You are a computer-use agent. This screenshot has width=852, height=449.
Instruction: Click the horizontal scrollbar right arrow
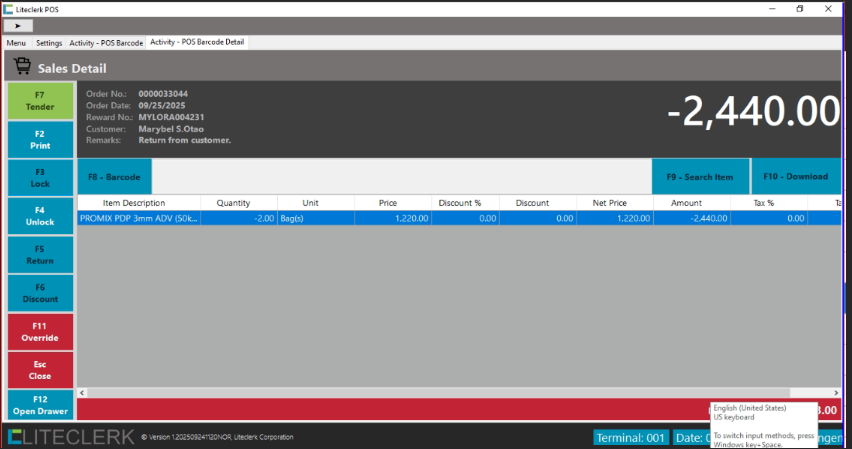click(x=836, y=393)
